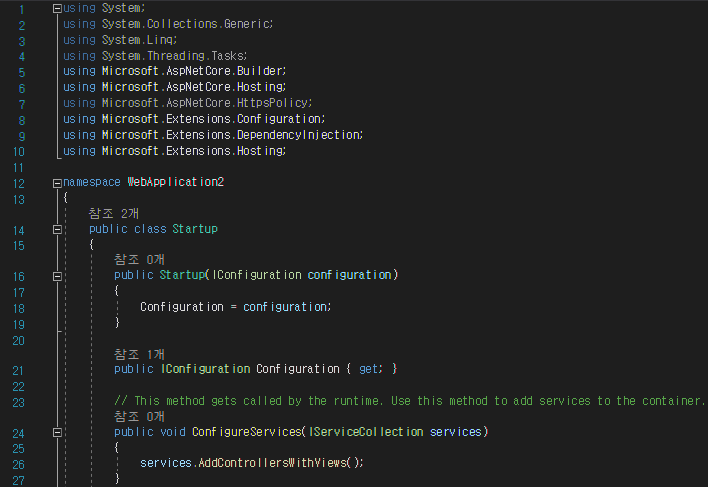Image resolution: width=708 pixels, height=487 pixels.
Task: Click the 'ConfigureServices' method name
Action: pyautogui.click(x=247, y=432)
